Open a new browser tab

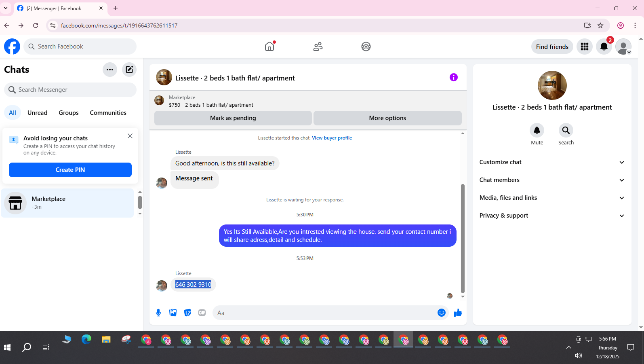pos(116,8)
